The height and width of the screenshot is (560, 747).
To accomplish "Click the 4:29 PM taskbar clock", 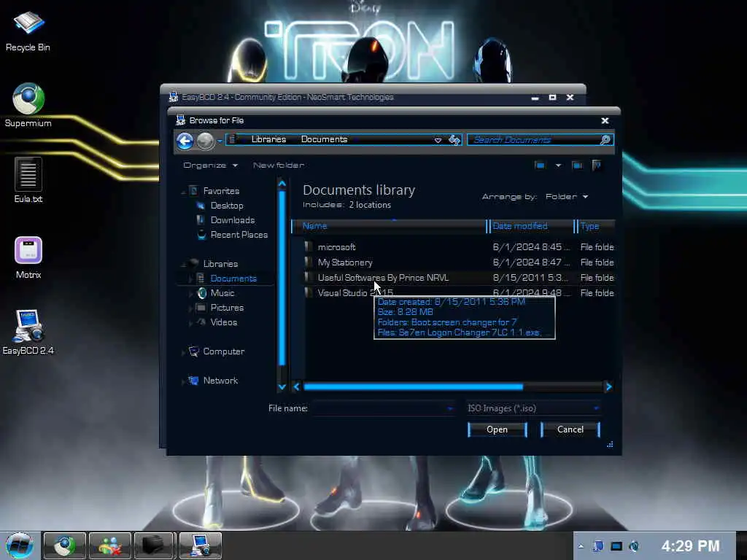I will pos(690,545).
